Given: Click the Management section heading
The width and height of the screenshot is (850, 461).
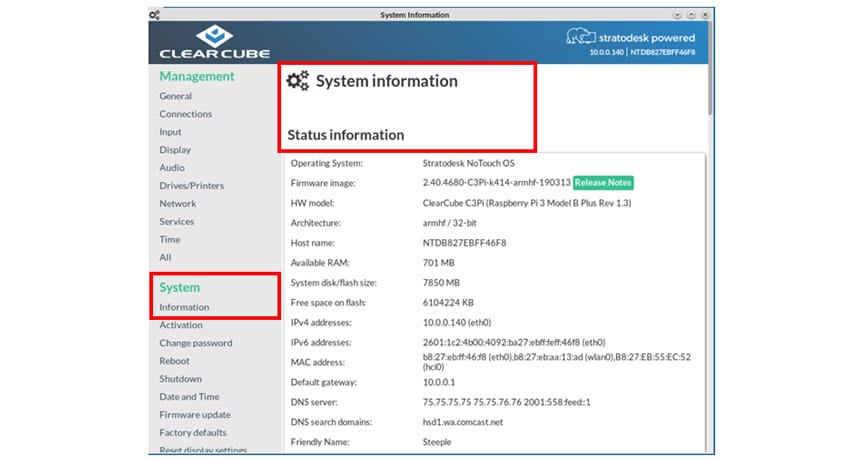Looking at the screenshot, I should 197,76.
